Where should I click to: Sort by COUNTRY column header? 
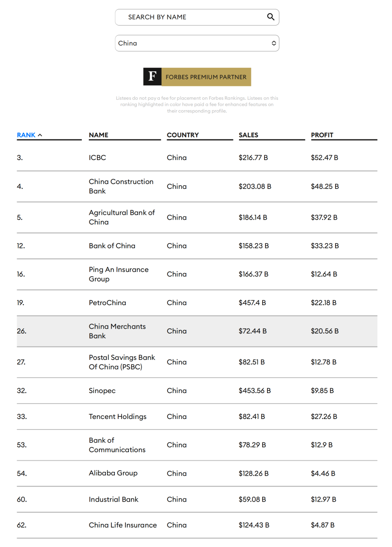(x=183, y=135)
